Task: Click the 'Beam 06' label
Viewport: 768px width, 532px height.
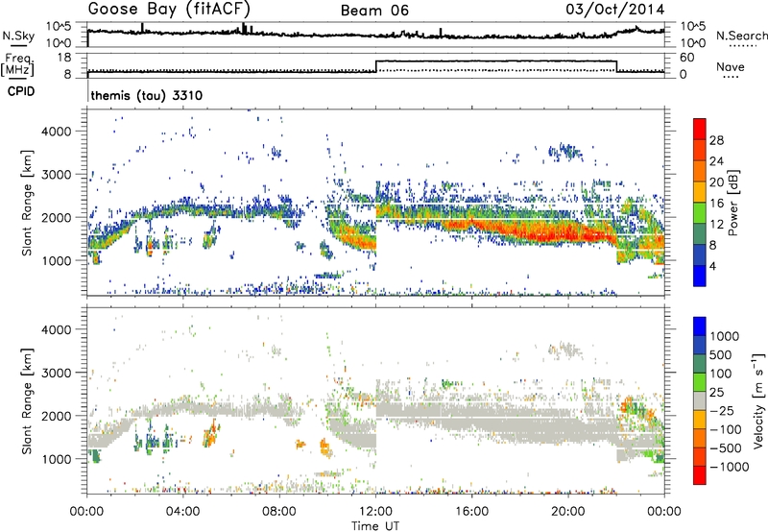Action: coord(374,11)
